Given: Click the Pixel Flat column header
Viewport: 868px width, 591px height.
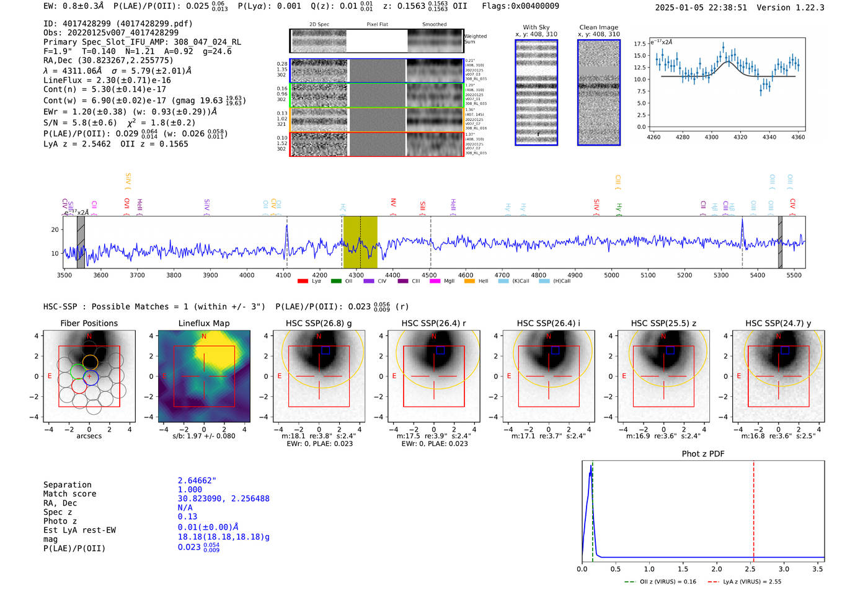Looking at the screenshot, I should click(378, 24).
